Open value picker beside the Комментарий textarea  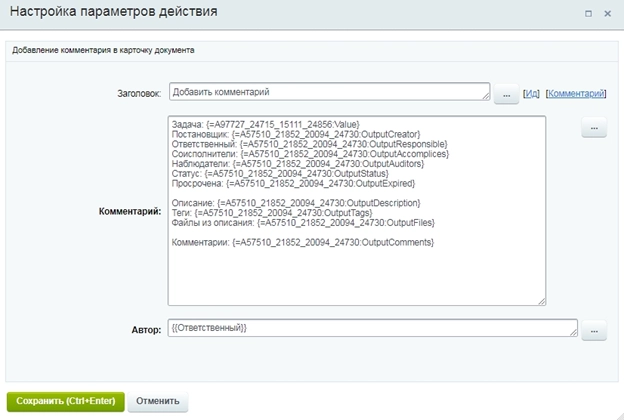click(x=594, y=129)
